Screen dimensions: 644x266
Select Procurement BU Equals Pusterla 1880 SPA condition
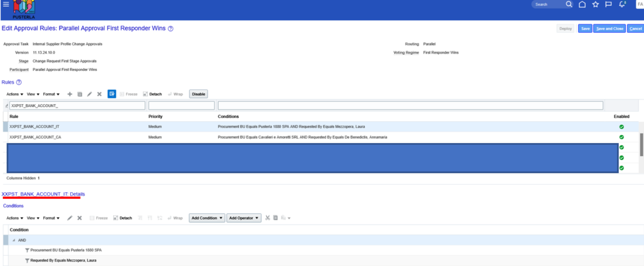tap(66, 251)
